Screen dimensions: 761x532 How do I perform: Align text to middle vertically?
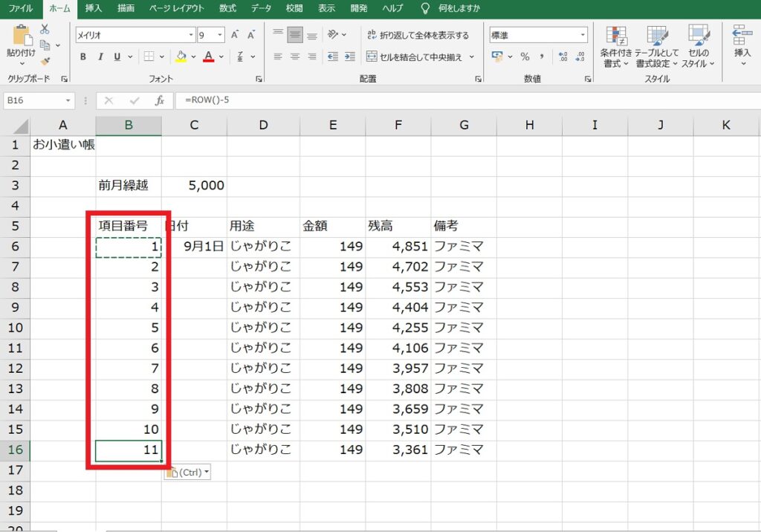pyautogui.click(x=294, y=34)
